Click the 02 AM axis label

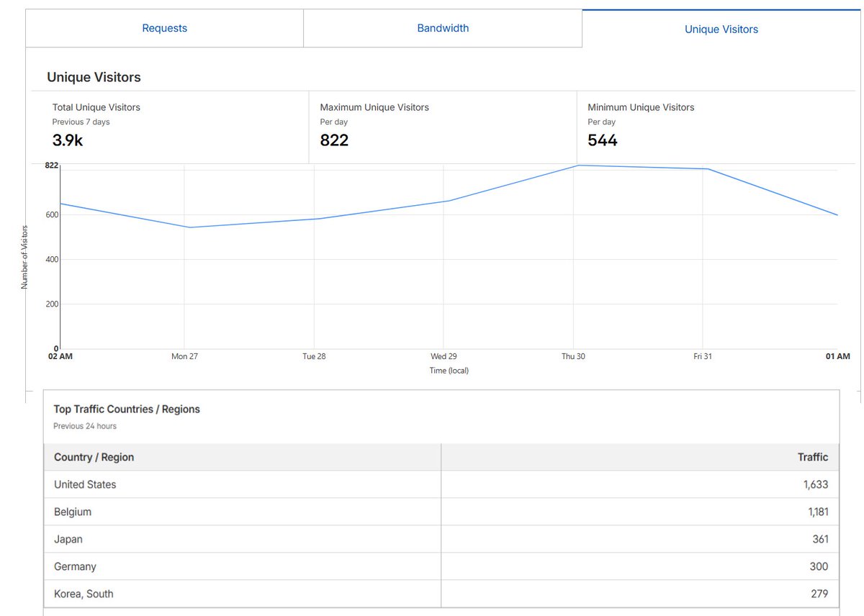pos(60,356)
